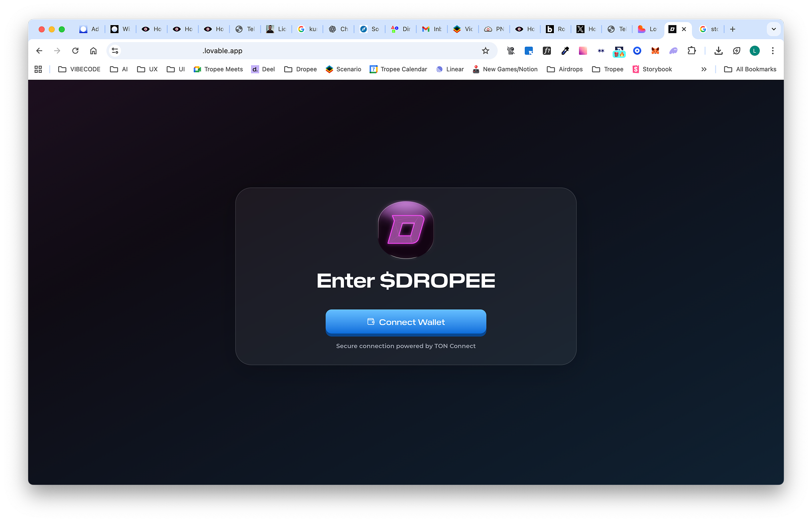Open the VIBECODE bookmarks folder
This screenshot has height=522, width=812.
(x=79, y=69)
